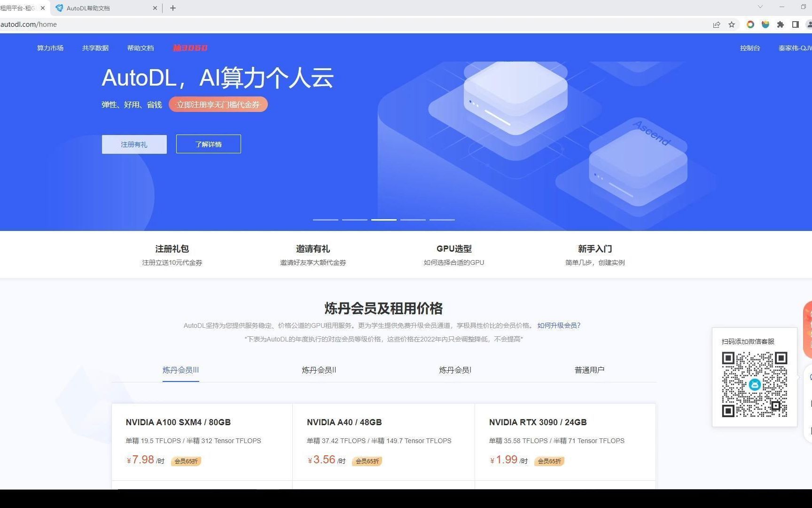Select the first carousel slide indicator

(326, 220)
